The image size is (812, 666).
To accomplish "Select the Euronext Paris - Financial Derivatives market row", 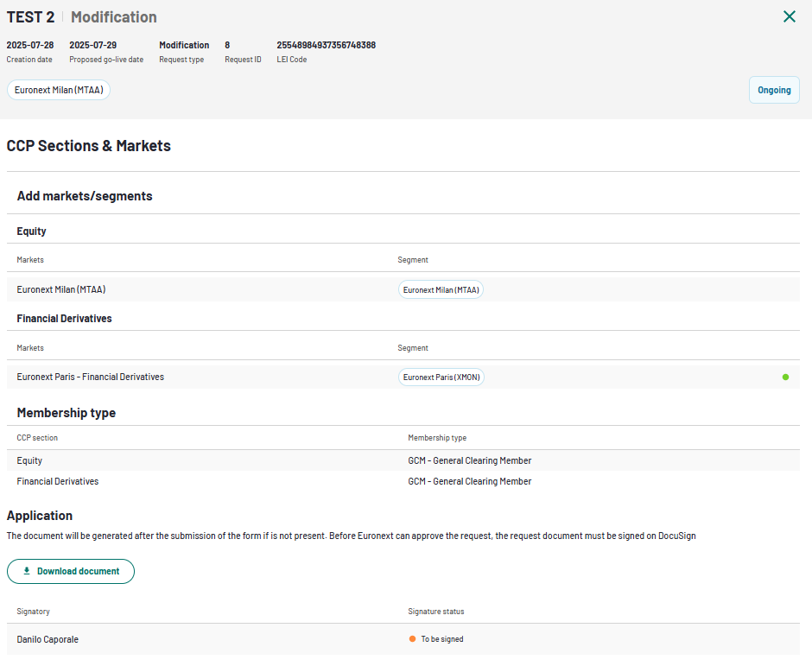I will pos(403,377).
